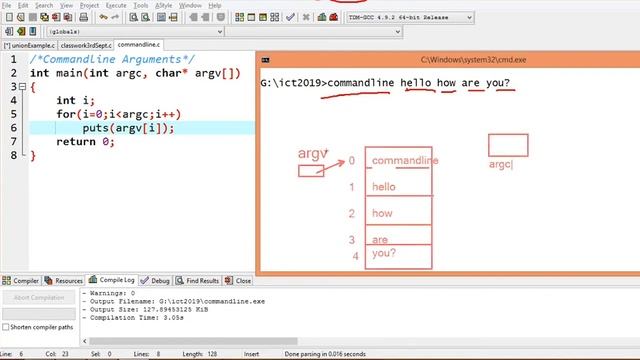Click the Redo arrow icon
Image resolution: width=640 pixels, height=360 pixels.
[x=115, y=17]
